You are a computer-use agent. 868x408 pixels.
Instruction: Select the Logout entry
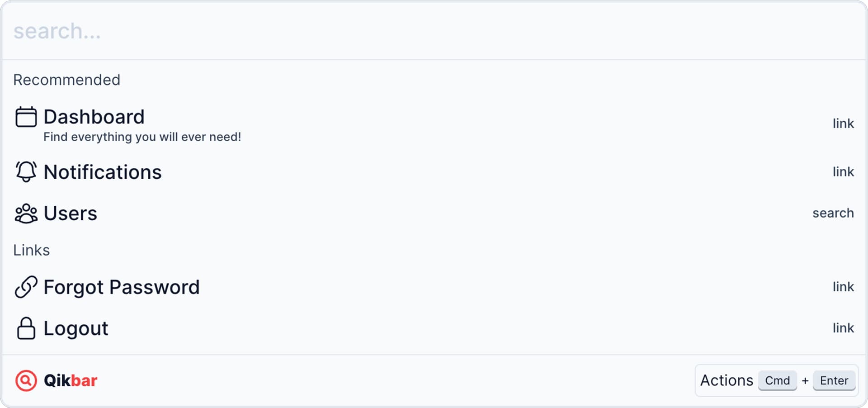coord(434,328)
